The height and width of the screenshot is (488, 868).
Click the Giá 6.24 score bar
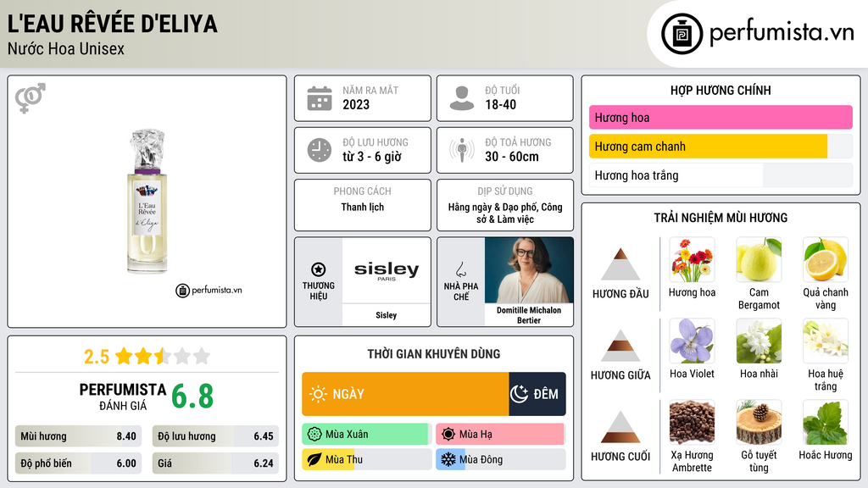click(215, 463)
